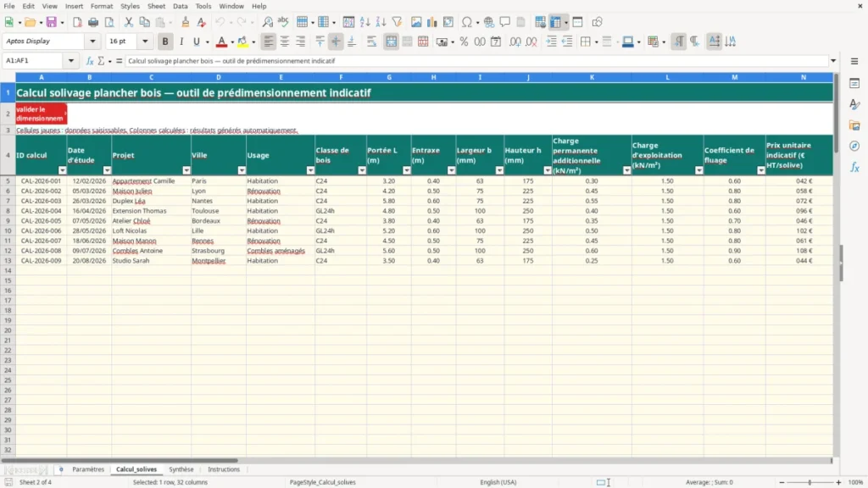Open filter dropdown on Ville column

click(x=242, y=170)
